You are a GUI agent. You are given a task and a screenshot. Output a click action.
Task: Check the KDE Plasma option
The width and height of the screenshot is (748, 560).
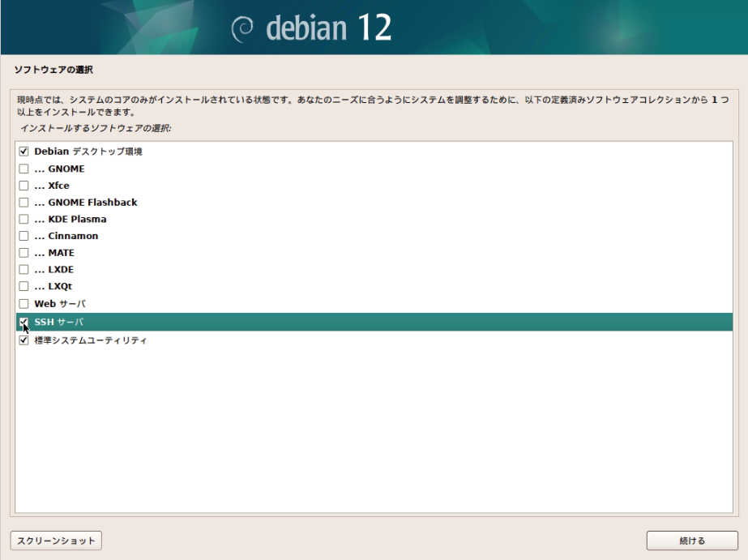[x=24, y=219]
